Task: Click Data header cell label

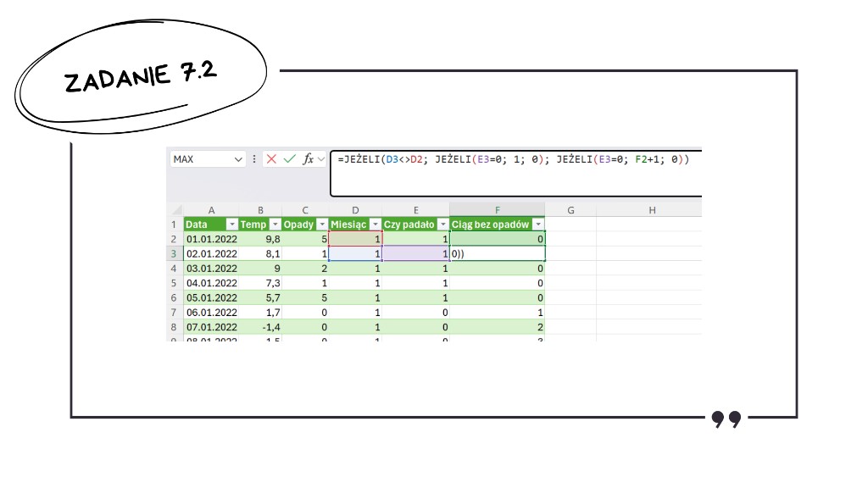Action: pos(197,225)
